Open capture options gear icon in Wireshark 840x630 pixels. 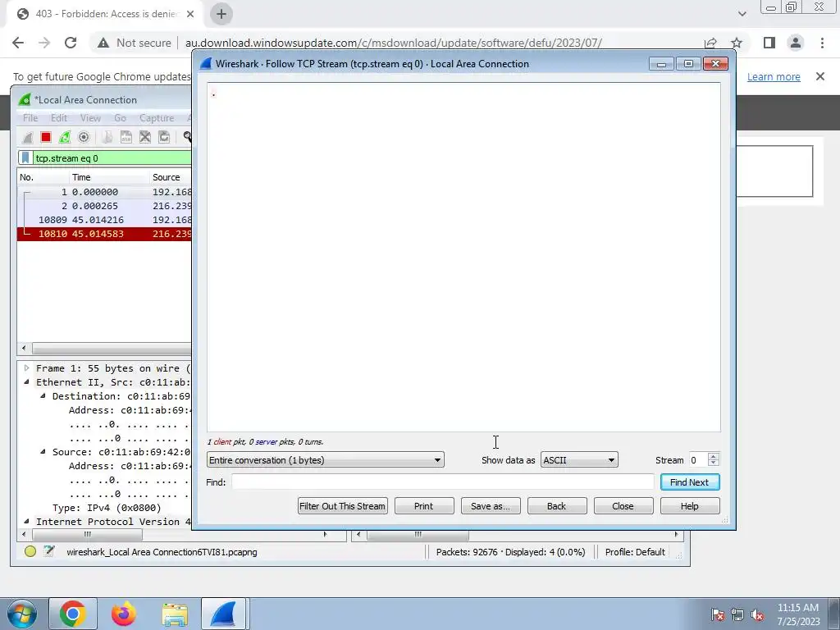coord(84,137)
